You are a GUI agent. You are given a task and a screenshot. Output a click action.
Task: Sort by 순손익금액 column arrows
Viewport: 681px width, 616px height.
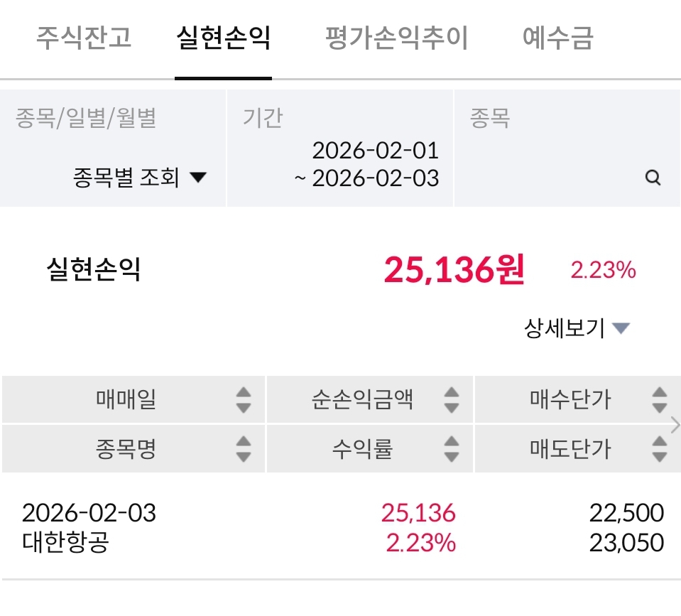(x=452, y=400)
